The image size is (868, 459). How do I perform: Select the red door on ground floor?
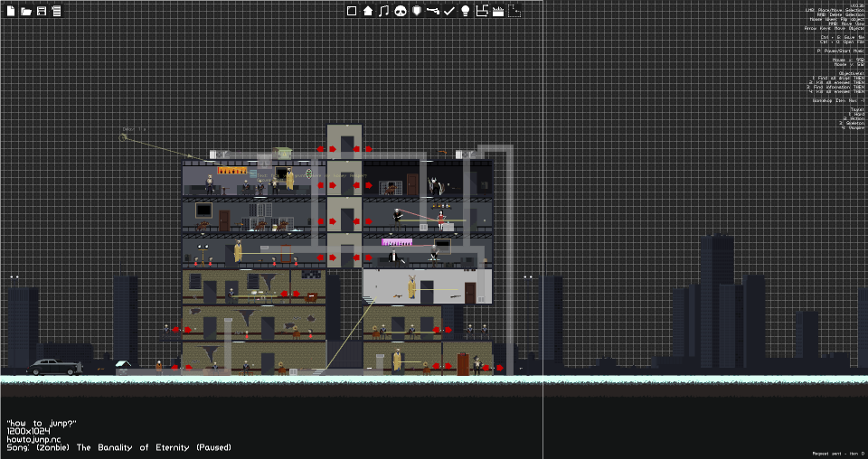click(x=463, y=364)
